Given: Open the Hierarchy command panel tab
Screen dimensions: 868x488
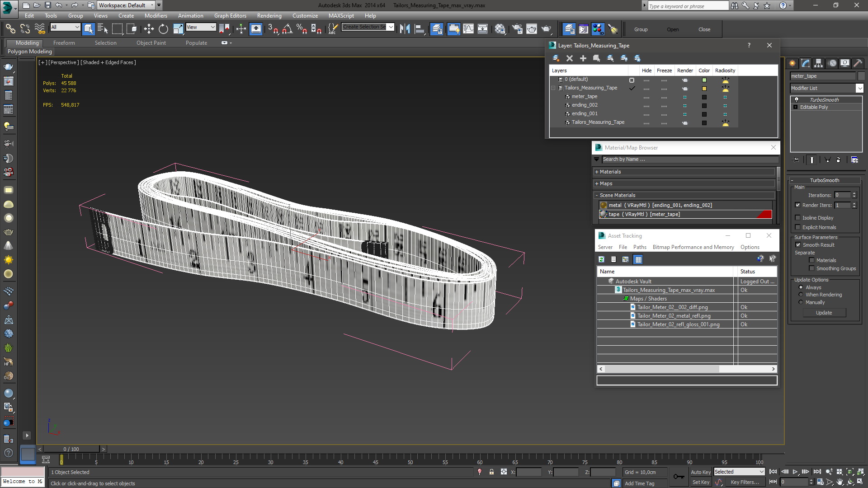Looking at the screenshot, I should [818, 63].
